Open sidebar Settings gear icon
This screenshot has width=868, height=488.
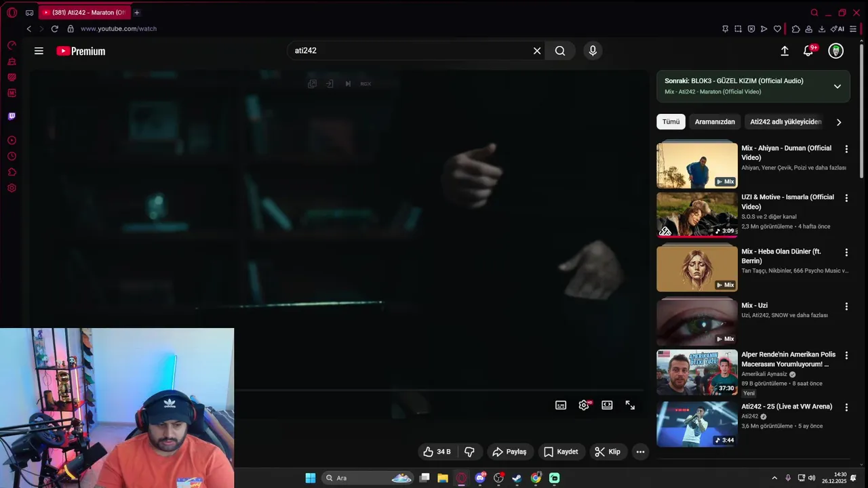click(12, 188)
